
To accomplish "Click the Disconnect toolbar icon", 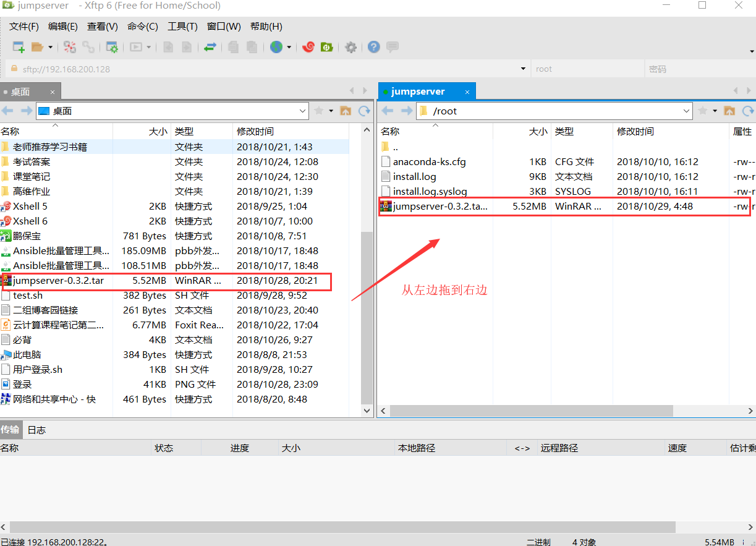I will (70, 47).
